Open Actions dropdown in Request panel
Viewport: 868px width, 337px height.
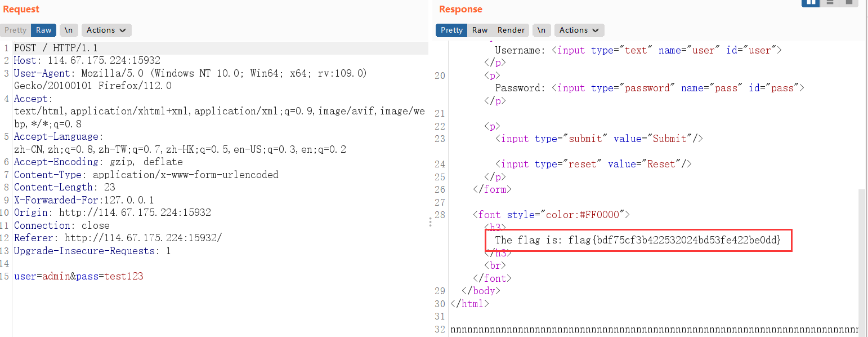click(107, 30)
